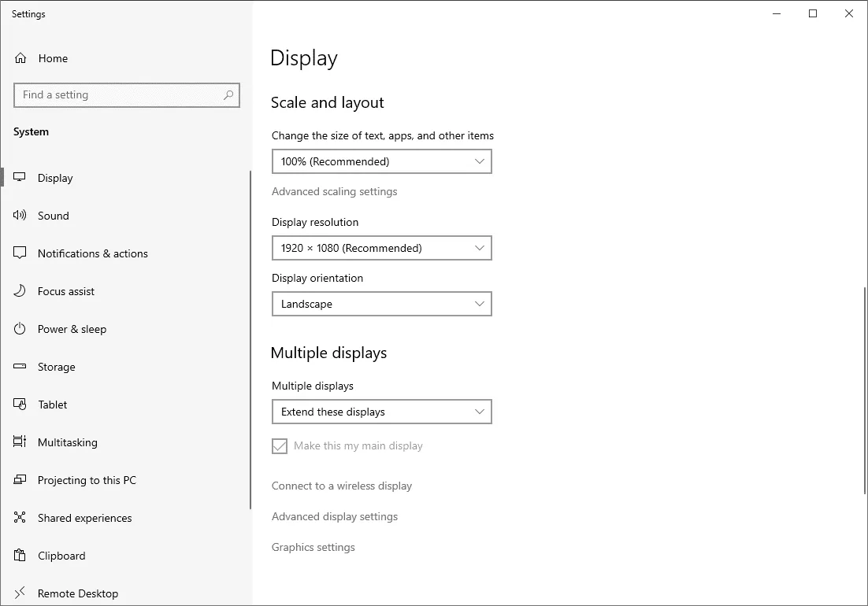The height and width of the screenshot is (606, 868).
Task: Expand the 100% scaling dropdown
Action: pyautogui.click(x=381, y=162)
